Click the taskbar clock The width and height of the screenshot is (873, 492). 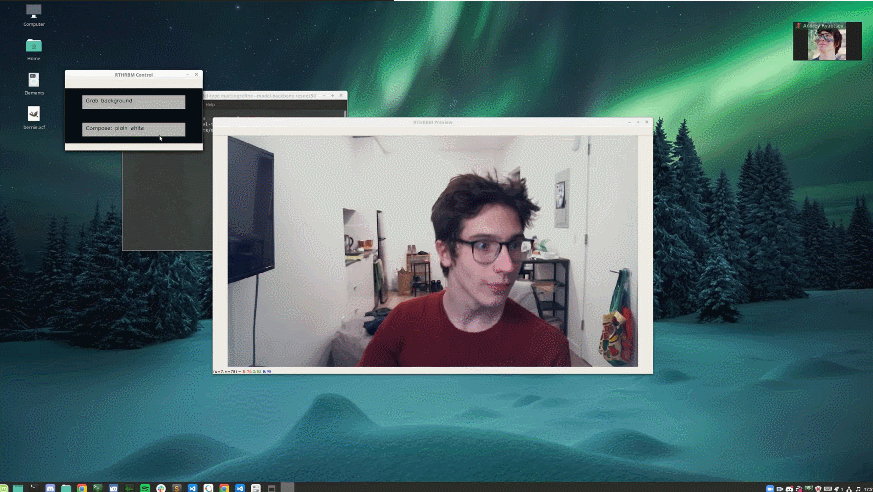[868, 488]
